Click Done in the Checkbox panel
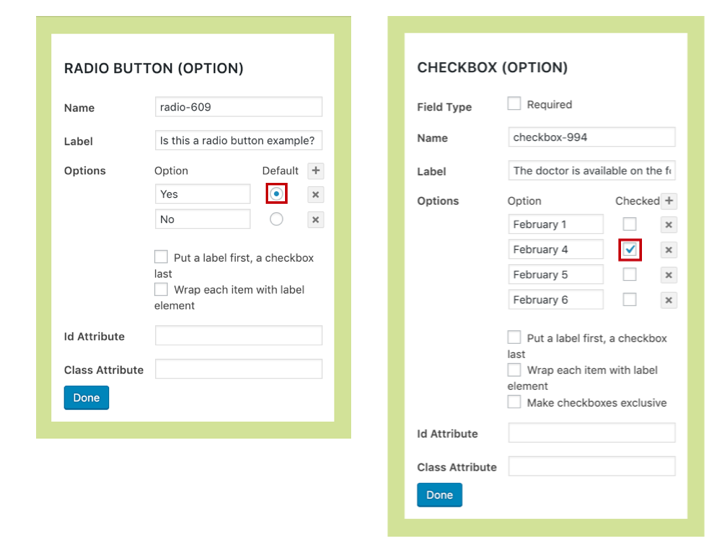This screenshot has height=556, width=725. pyautogui.click(x=439, y=495)
